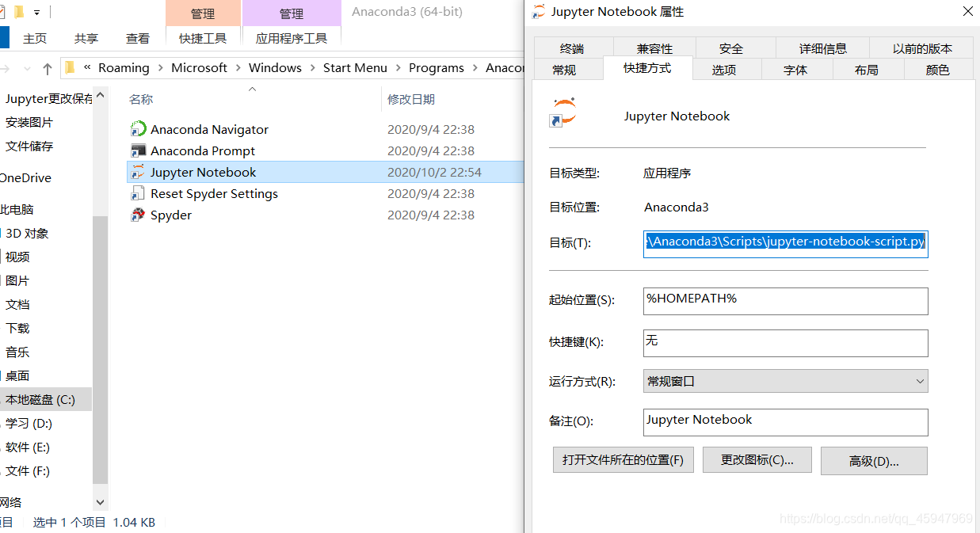The height and width of the screenshot is (533, 980).
Task: Open the 查看 ribbon tab
Action: 138,38
